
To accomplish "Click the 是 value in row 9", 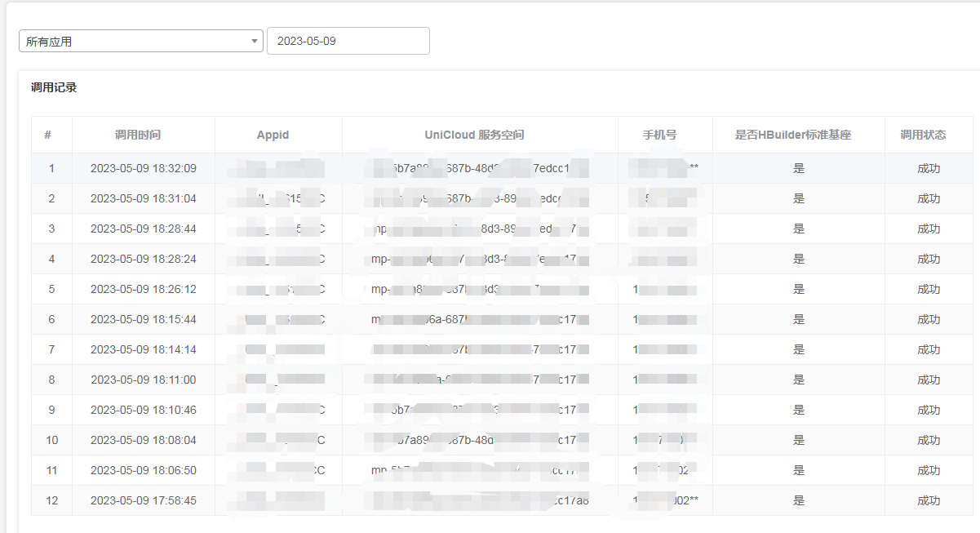I will point(799,410).
